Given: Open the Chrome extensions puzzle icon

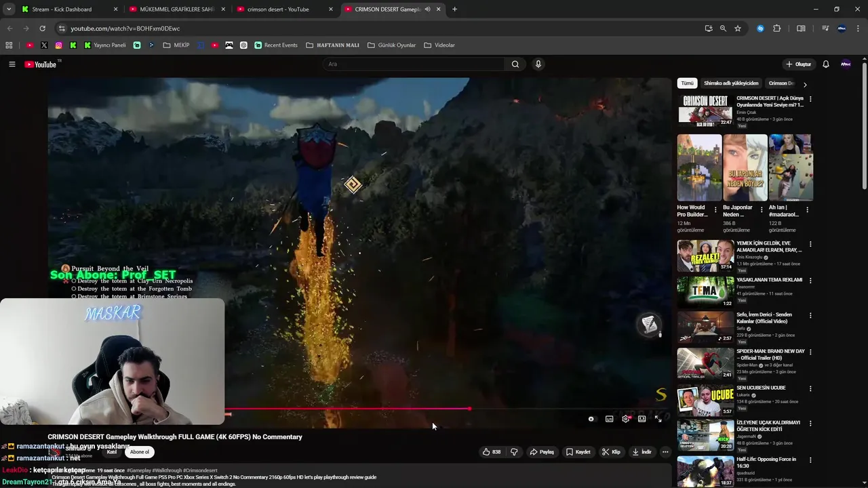Looking at the screenshot, I should 777,28.
